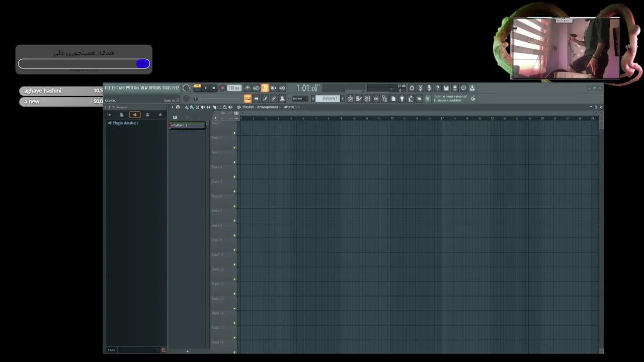Click the step editing arrow icon
The height and width of the screenshot is (362, 644).
(x=256, y=99)
